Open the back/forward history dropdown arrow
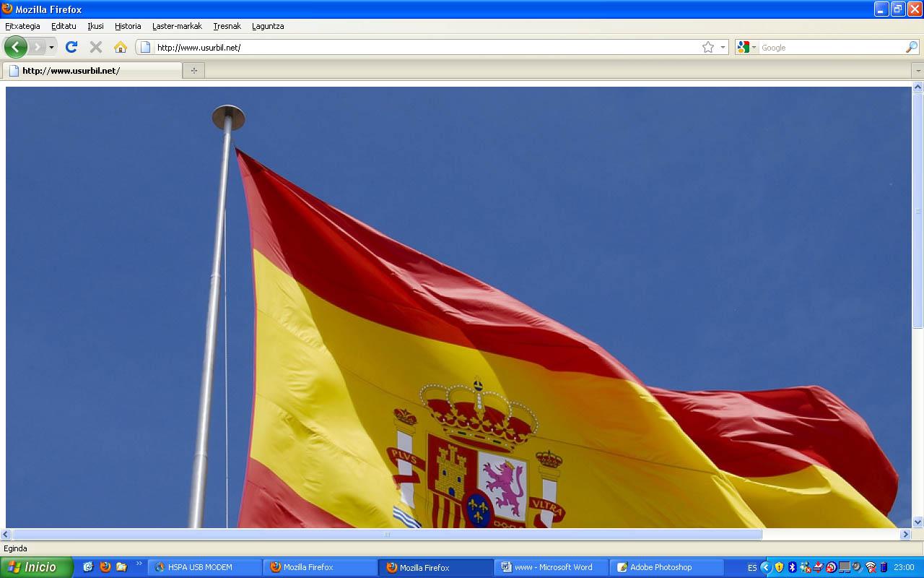The width and height of the screenshot is (924, 578). [x=51, y=47]
